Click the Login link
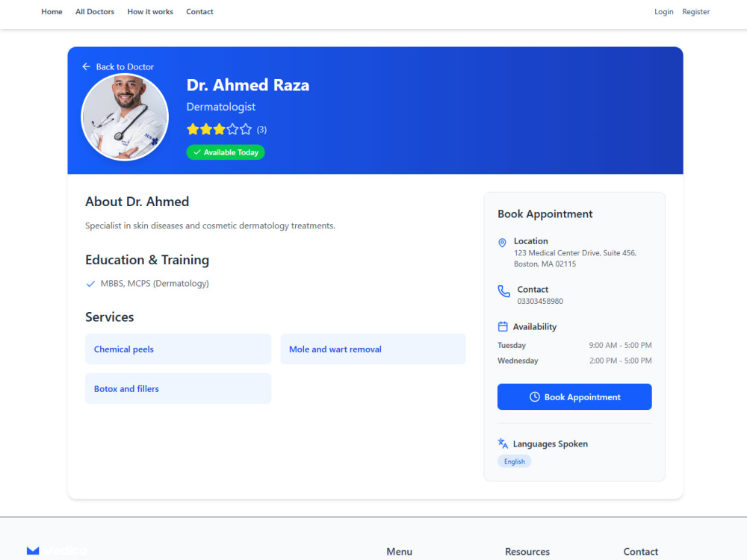This screenshot has height=560, width=747. tap(663, 11)
